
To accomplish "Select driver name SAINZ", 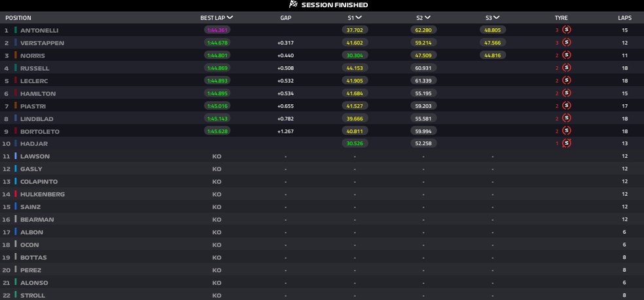I will (30, 207).
